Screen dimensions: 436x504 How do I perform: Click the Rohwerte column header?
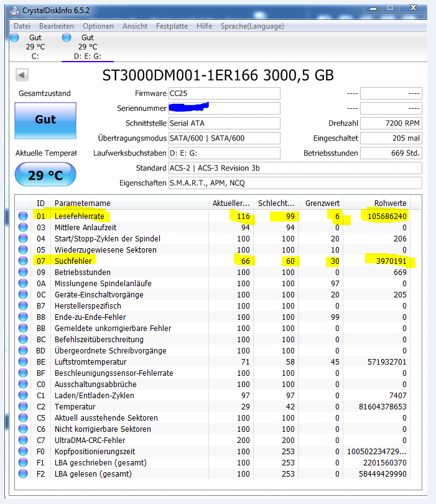pos(376,203)
